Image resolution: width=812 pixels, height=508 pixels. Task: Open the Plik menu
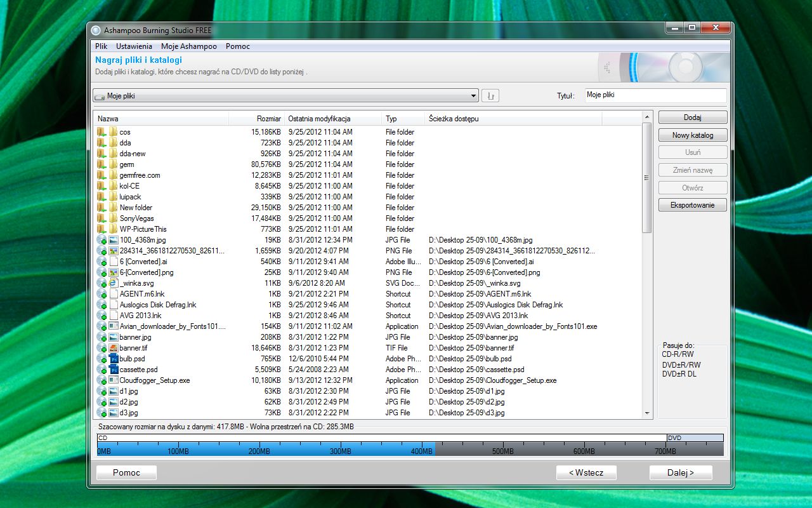(x=101, y=46)
